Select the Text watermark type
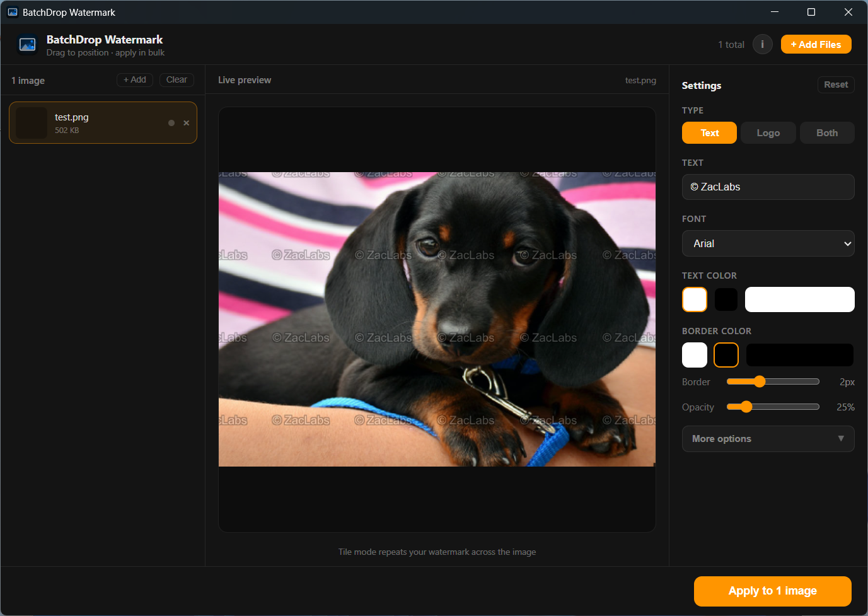868x616 pixels. coord(709,133)
